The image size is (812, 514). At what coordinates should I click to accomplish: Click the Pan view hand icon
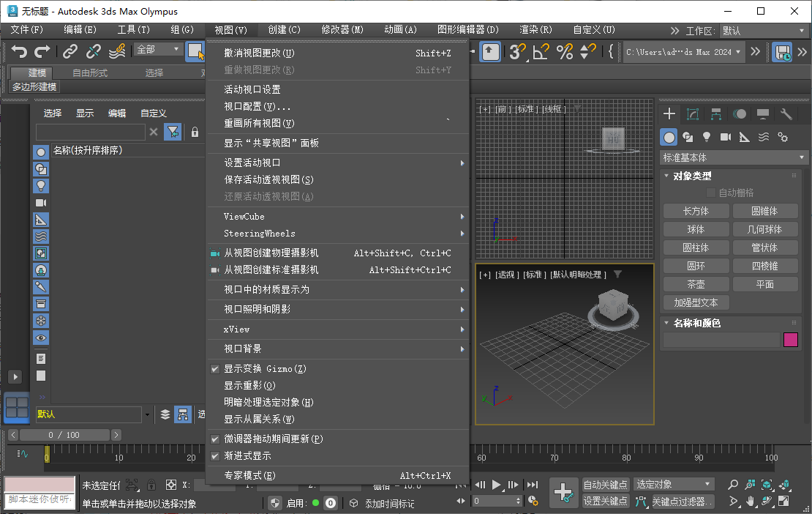pyautogui.click(x=751, y=501)
